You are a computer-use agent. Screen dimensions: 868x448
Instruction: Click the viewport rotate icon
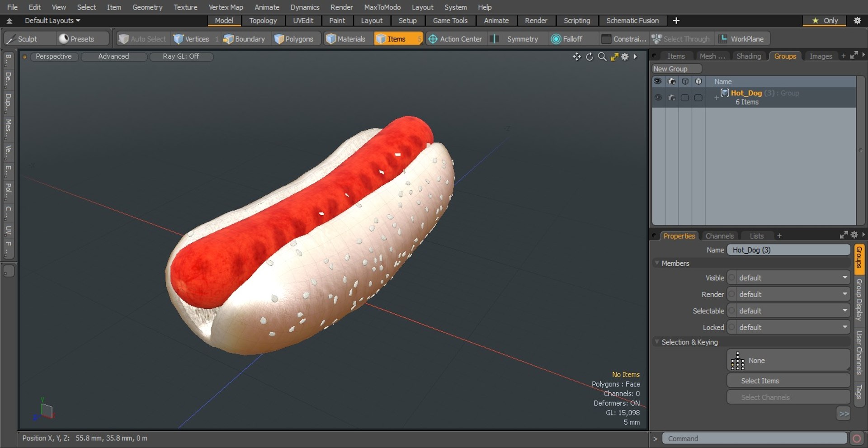(x=590, y=57)
